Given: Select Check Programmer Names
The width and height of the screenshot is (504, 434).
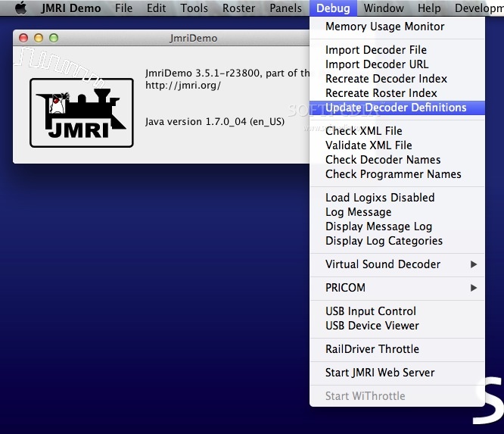Looking at the screenshot, I should click(x=397, y=174).
